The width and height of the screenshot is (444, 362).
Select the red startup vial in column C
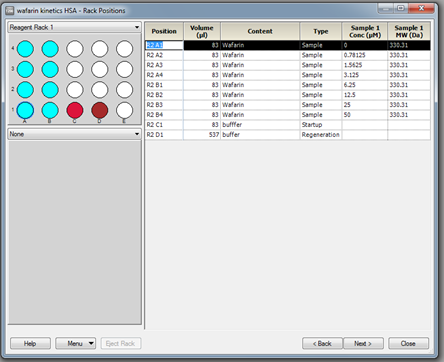pos(75,110)
